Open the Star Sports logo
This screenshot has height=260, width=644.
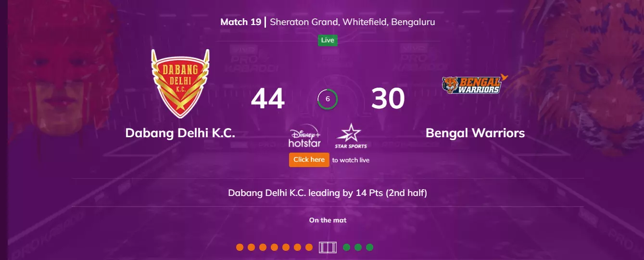point(351,136)
